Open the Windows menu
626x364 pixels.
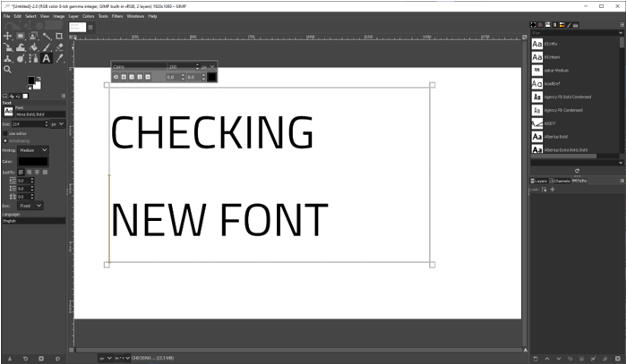click(x=135, y=16)
